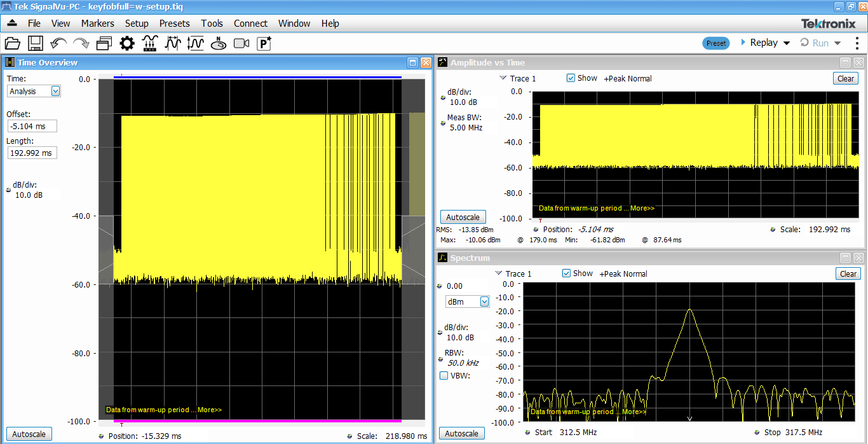
Task: Open the Displays window selection icon
Action: pyautogui.click(x=104, y=43)
